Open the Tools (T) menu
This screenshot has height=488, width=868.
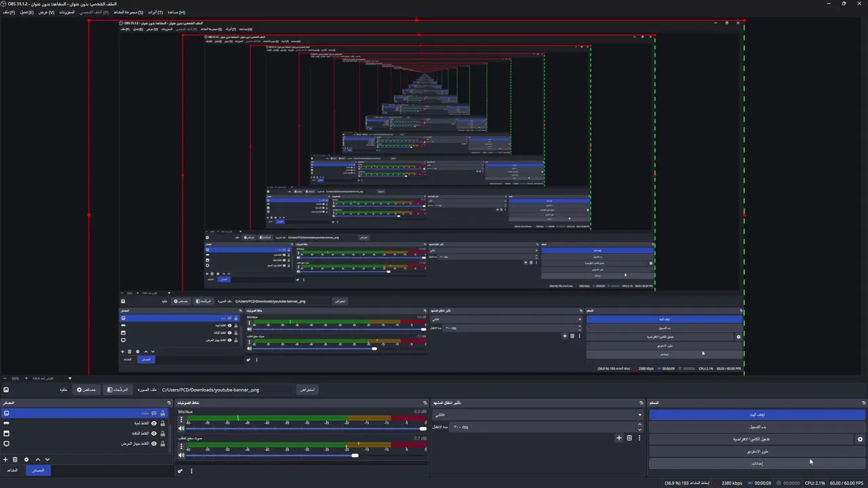tap(155, 12)
